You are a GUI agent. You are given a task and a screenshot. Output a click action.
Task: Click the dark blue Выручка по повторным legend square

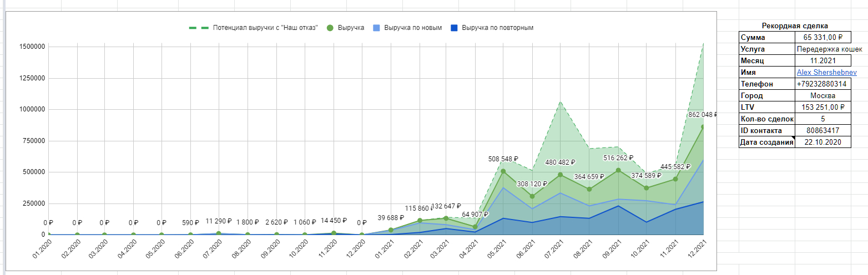coord(455,28)
